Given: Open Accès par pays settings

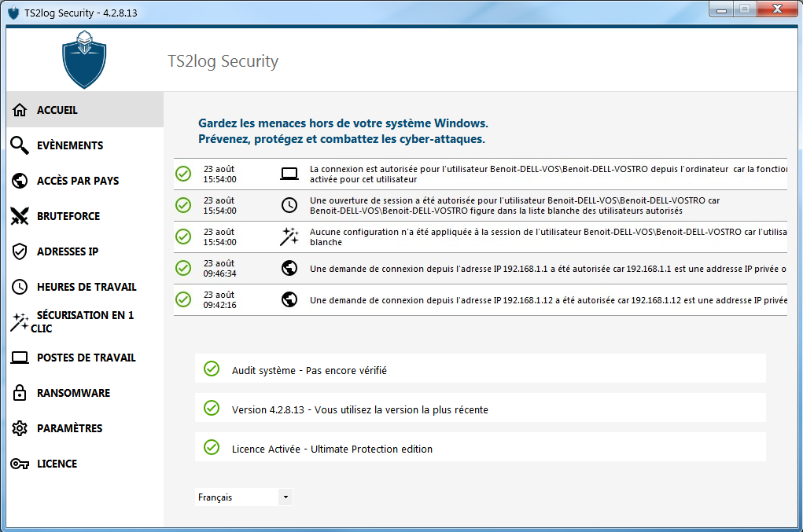Looking at the screenshot, I should coord(85,181).
